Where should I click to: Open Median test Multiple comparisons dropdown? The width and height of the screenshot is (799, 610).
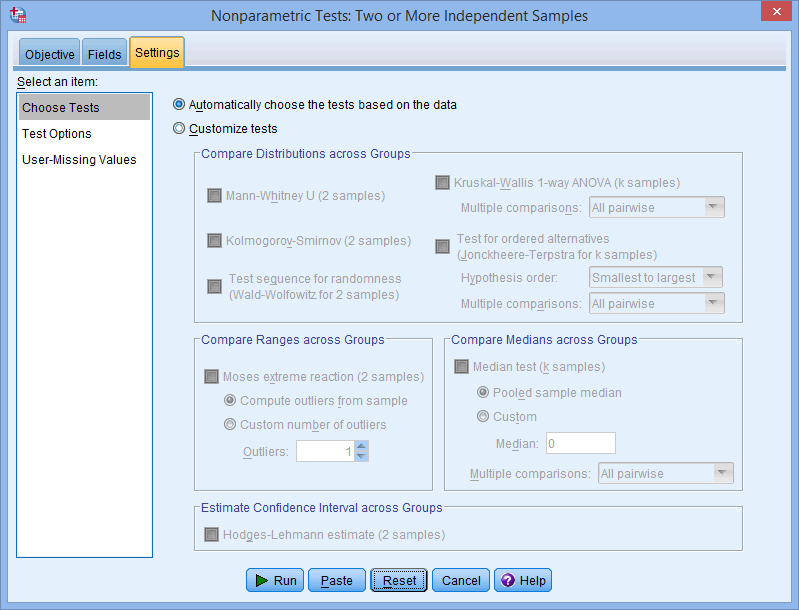[x=666, y=473]
